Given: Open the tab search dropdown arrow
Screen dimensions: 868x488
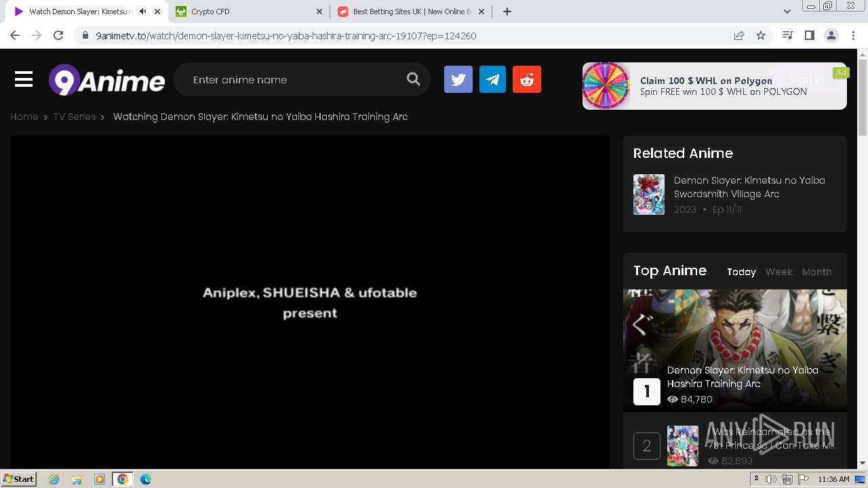Looking at the screenshot, I should point(787,12).
